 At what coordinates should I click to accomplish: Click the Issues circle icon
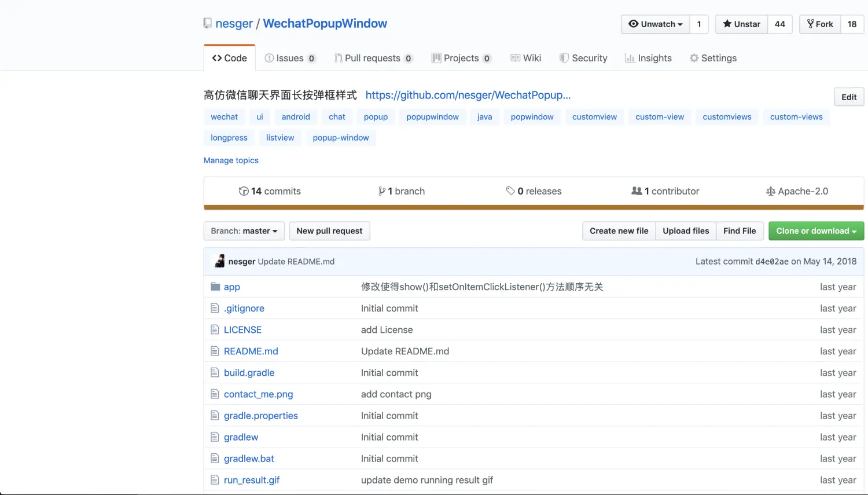click(269, 58)
